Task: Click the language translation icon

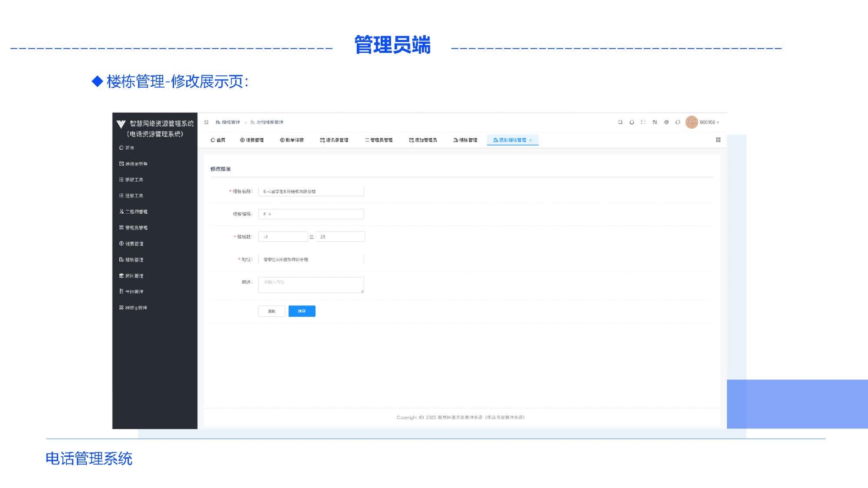Action: click(655, 122)
